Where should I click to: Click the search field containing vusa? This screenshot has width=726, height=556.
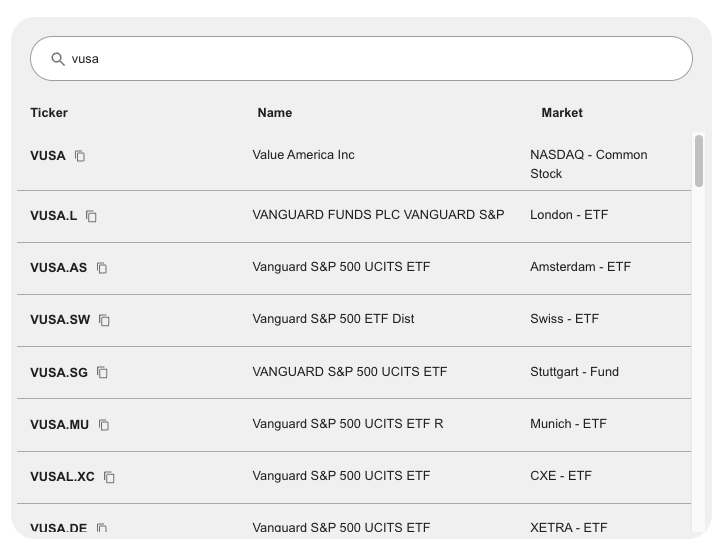(x=370, y=59)
